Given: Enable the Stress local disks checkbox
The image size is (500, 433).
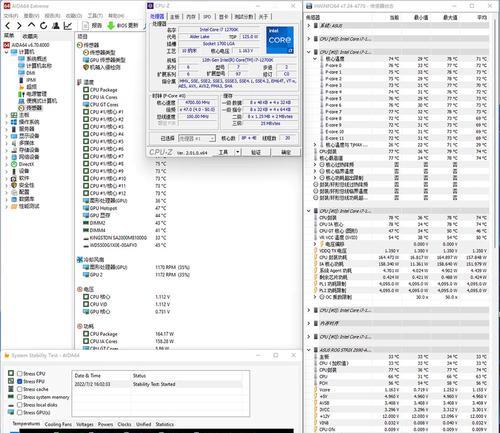Looking at the screenshot, I should coord(20,405).
